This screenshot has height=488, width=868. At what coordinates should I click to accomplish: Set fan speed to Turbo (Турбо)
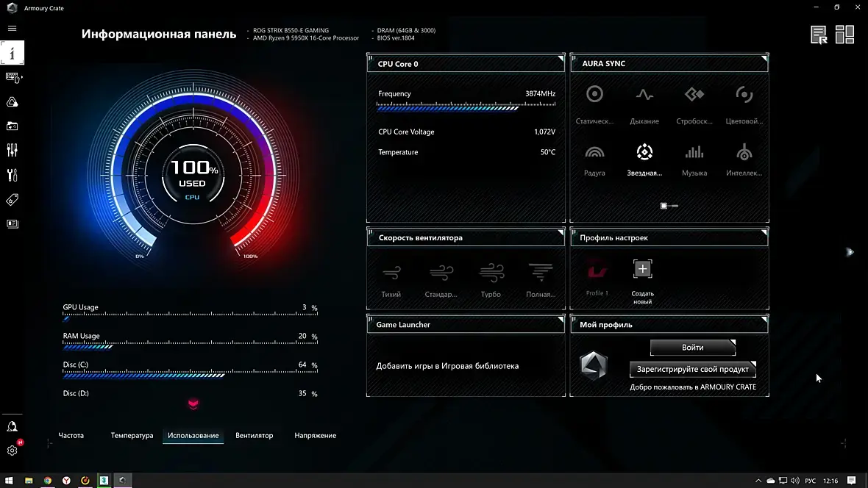tap(491, 273)
